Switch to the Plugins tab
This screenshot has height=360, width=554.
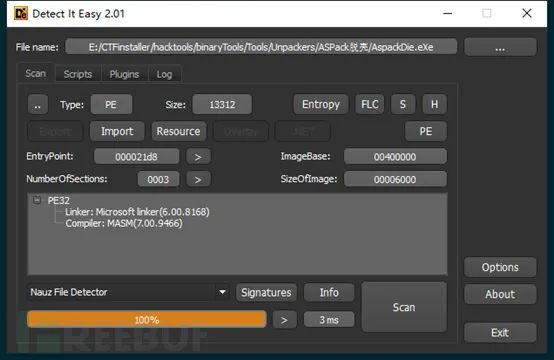pyautogui.click(x=124, y=74)
